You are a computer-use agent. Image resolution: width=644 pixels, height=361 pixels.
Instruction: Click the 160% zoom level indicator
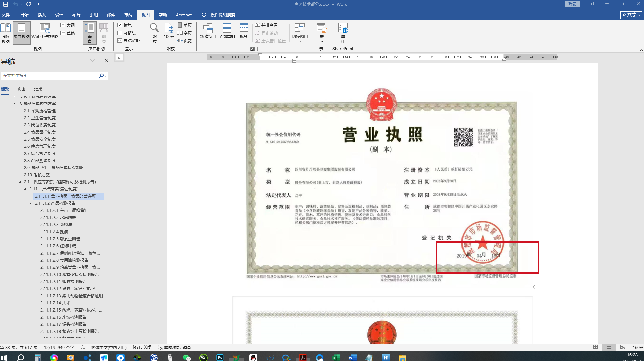[638, 348]
